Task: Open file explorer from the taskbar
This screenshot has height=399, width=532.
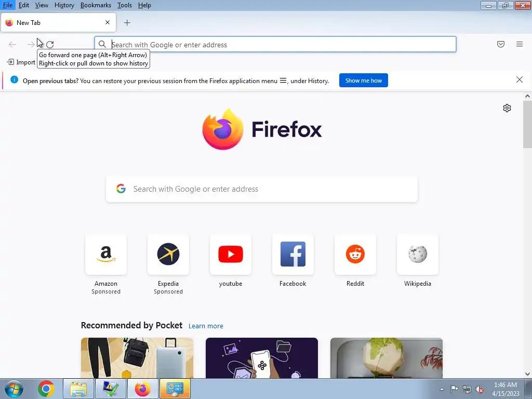Action: (x=78, y=389)
